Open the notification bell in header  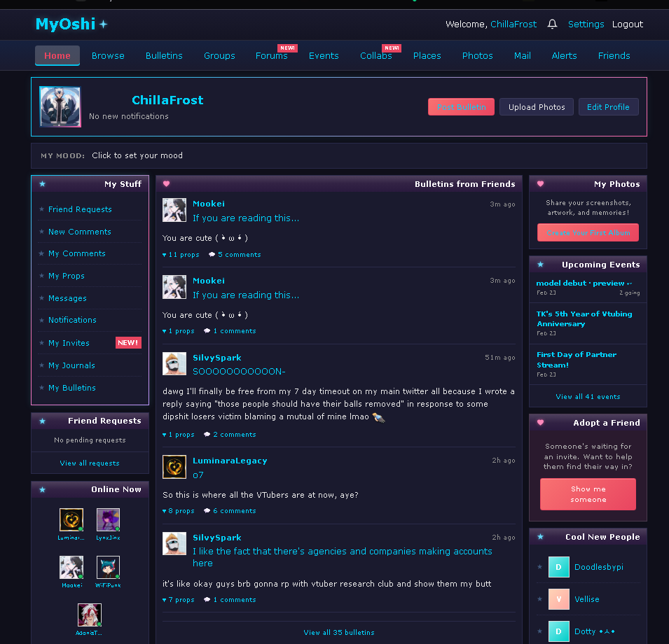coord(552,24)
